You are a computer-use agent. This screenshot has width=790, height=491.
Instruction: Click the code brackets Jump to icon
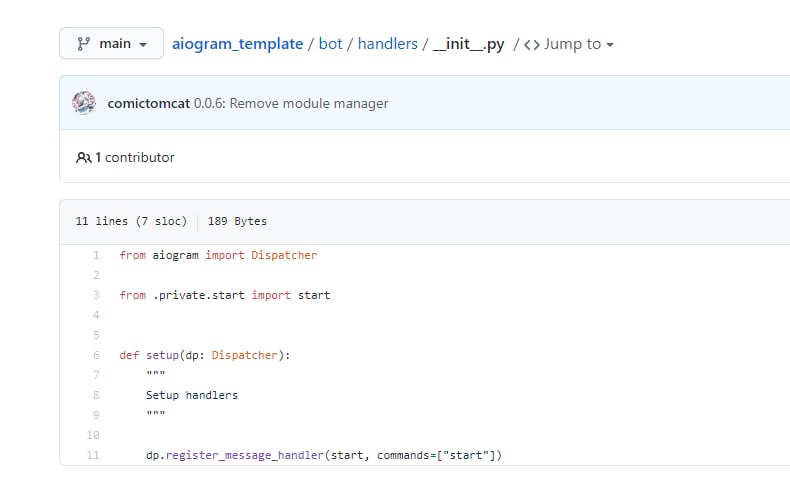(532, 44)
